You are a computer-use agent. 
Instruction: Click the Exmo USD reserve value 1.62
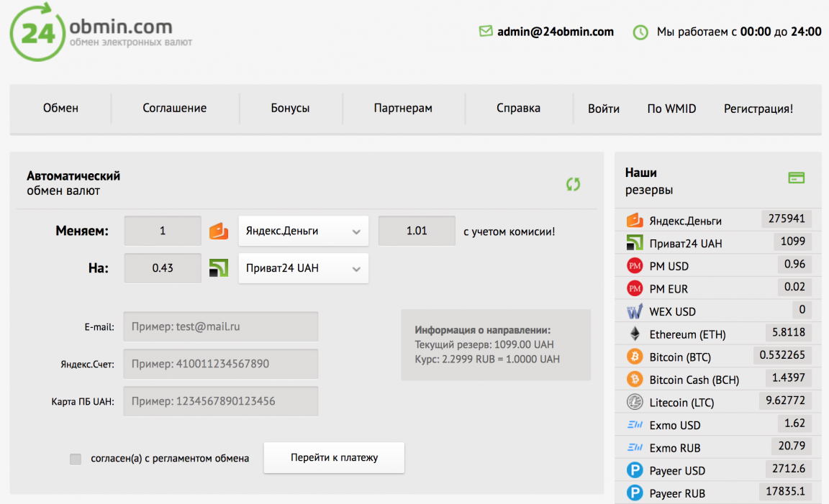coord(794,423)
